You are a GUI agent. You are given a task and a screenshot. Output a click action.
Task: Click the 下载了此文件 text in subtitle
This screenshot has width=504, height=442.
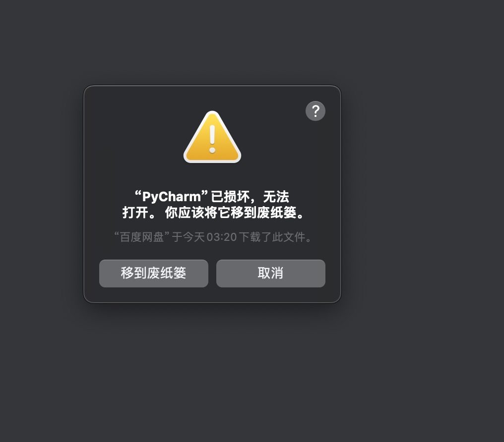coord(272,237)
